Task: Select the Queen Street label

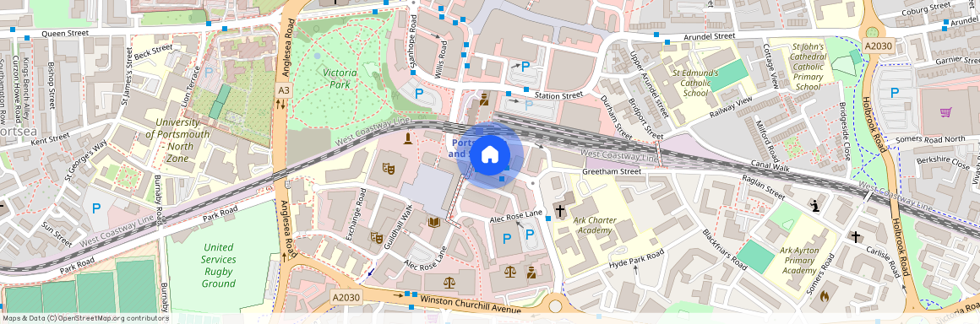Action: (65, 33)
